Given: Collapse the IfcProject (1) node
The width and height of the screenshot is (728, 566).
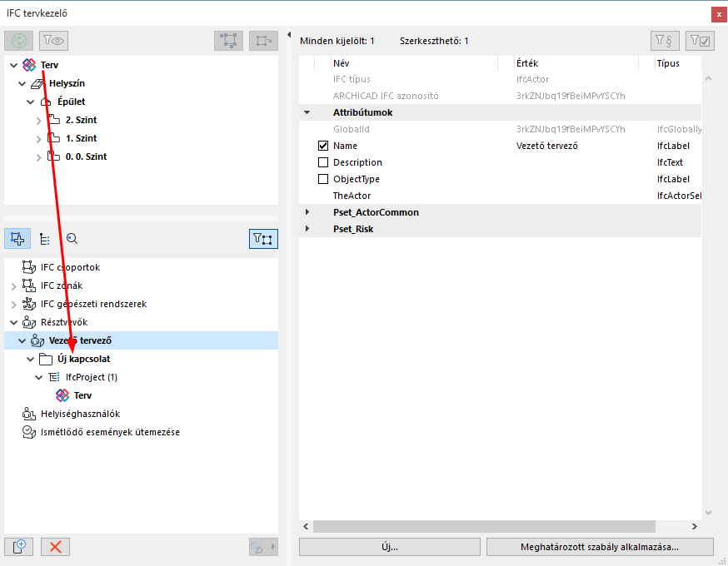Looking at the screenshot, I should click(x=39, y=378).
